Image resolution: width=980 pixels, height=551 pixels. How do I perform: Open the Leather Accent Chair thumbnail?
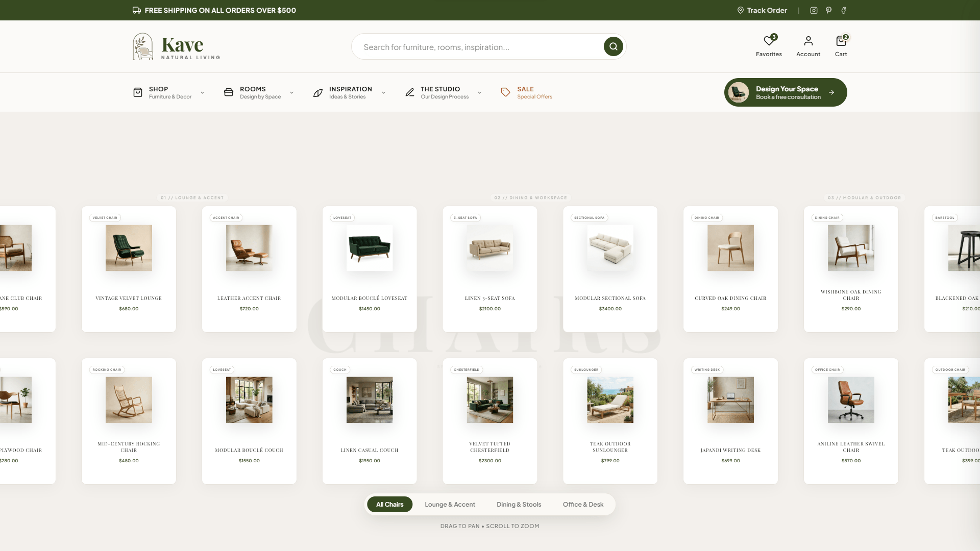(x=249, y=248)
